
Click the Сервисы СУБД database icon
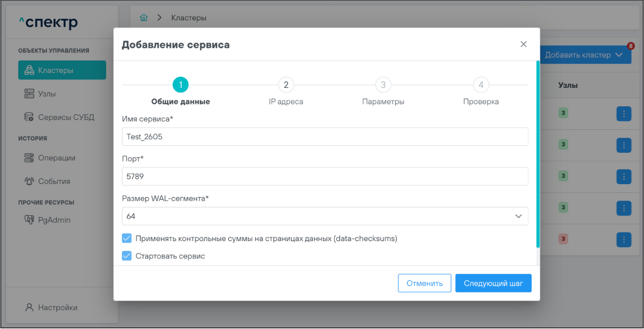tap(29, 117)
